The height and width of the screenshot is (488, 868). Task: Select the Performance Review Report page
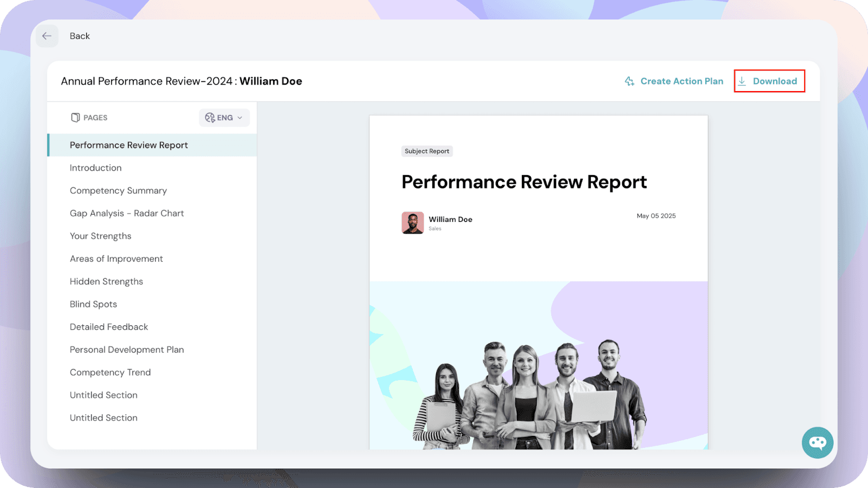pos(129,145)
